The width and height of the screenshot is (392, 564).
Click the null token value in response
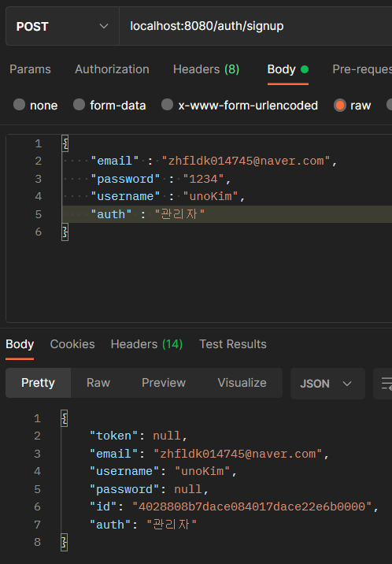[x=167, y=436]
